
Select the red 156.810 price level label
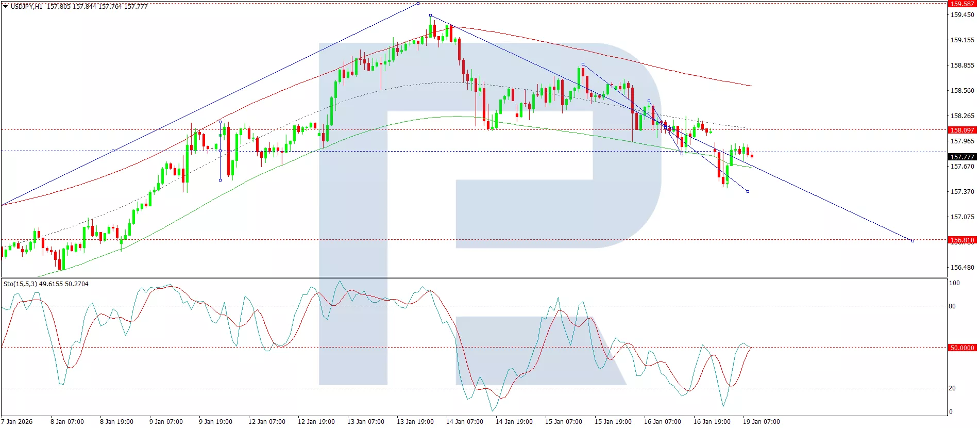[961, 240]
